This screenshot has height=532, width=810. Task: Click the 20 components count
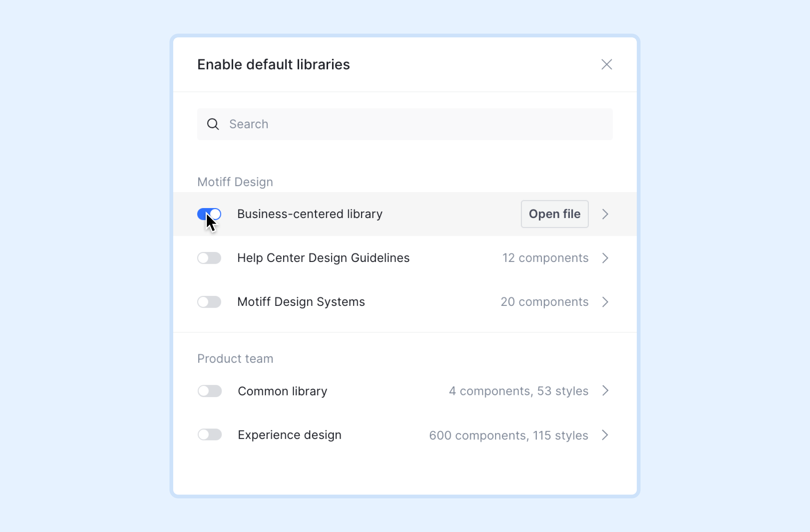coord(545,302)
